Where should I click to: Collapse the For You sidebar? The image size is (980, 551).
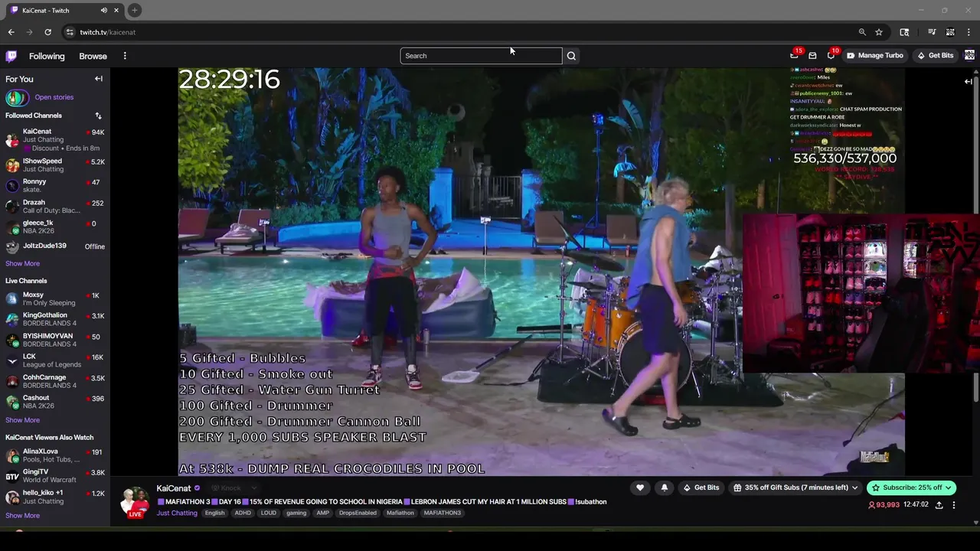click(x=99, y=79)
